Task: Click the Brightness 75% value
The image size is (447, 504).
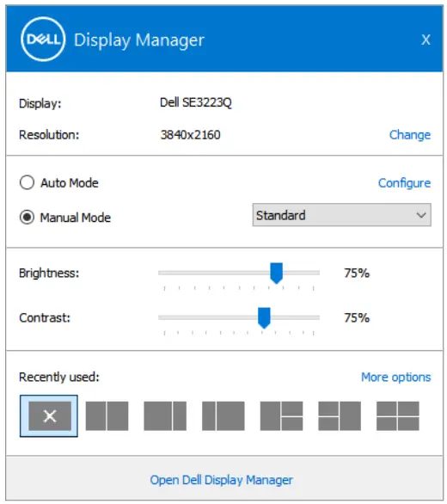Action: [x=357, y=273]
